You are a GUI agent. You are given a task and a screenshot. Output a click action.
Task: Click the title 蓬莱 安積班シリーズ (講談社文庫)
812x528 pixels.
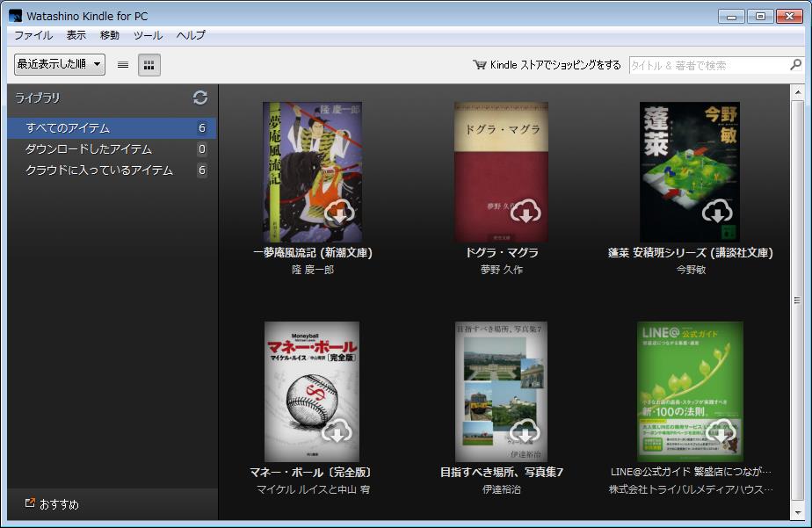[691, 253]
